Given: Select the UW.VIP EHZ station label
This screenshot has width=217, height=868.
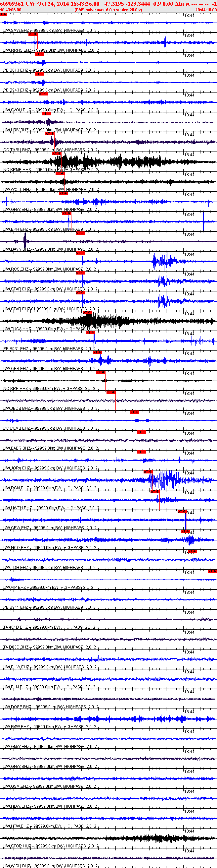Looking at the screenshot, I should 48,587.
